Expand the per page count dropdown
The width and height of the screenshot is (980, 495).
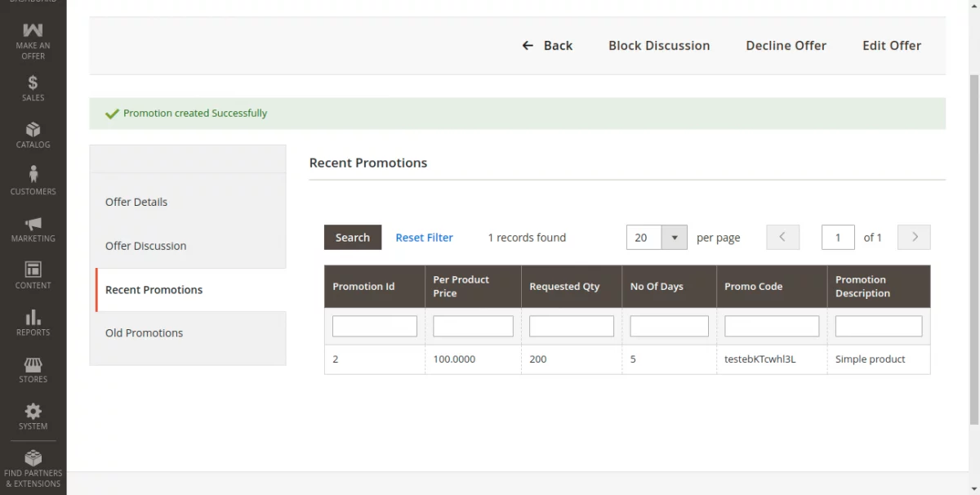tap(674, 238)
